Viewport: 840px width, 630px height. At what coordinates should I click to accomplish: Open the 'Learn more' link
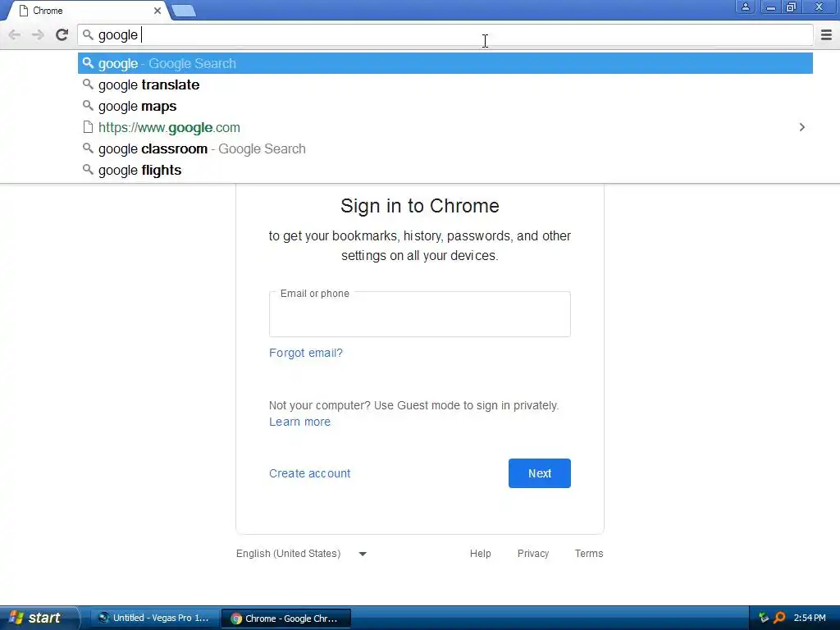[x=299, y=422]
